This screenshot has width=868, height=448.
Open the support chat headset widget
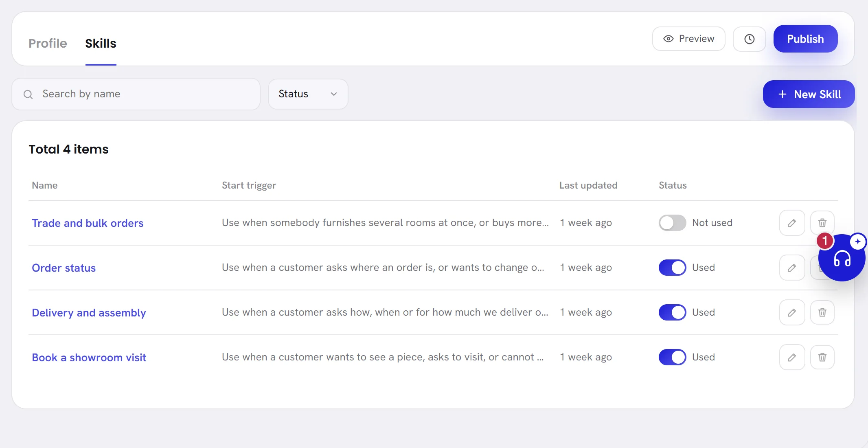pos(842,258)
